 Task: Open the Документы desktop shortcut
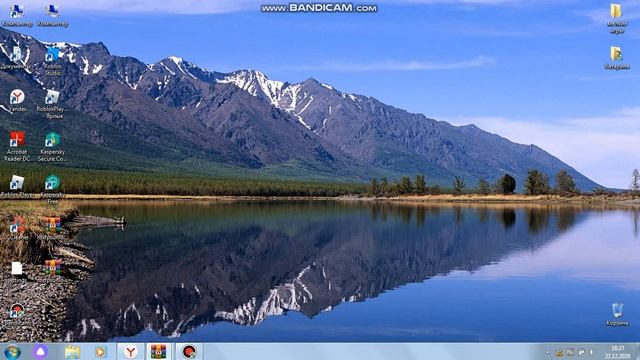[x=16, y=58]
